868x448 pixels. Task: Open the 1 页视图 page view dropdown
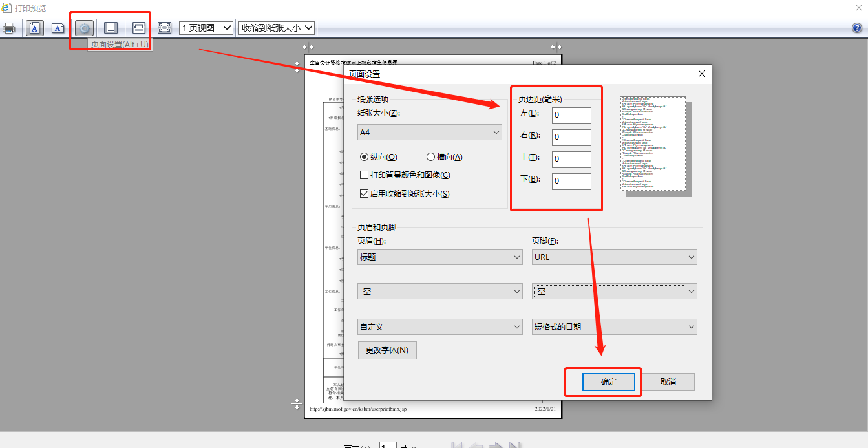click(x=206, y=28)
